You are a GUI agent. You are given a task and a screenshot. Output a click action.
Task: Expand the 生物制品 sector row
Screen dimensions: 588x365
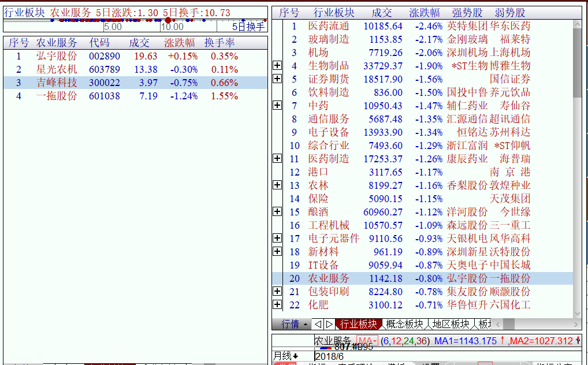[x=277, y=66]
